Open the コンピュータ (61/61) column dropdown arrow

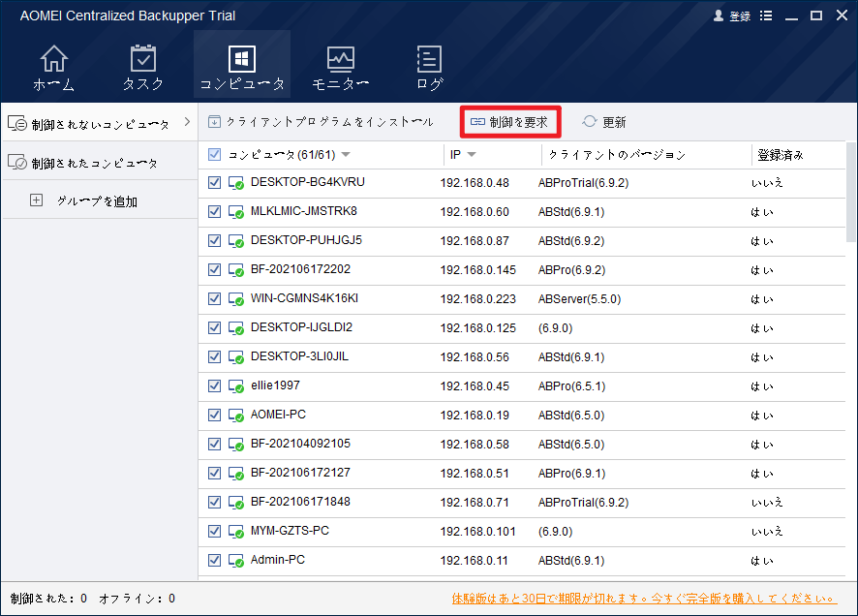[x=346, y=155]
